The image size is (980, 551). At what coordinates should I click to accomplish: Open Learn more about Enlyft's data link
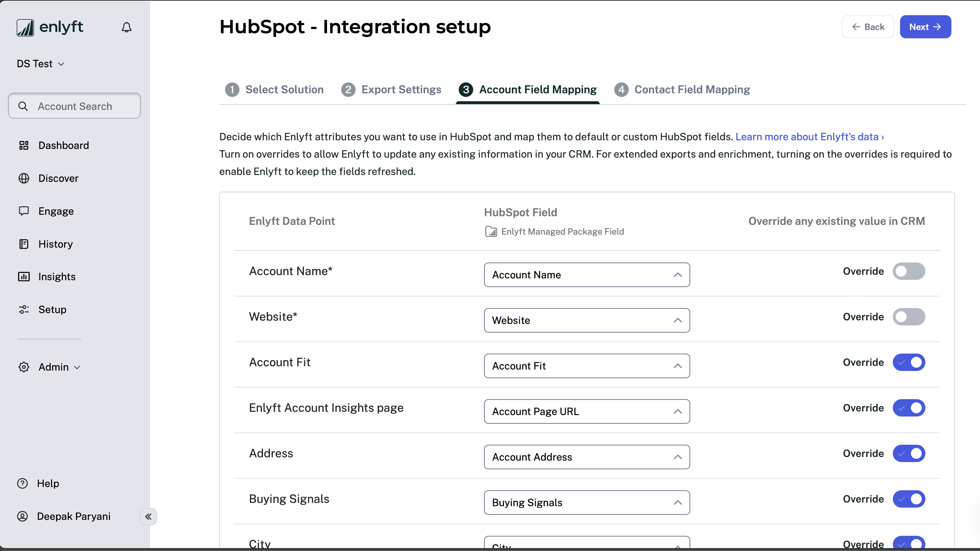[809, 137]
